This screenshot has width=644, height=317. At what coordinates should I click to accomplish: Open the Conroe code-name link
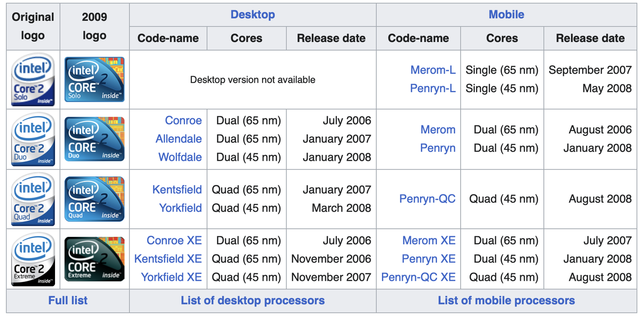click(183, 120)
